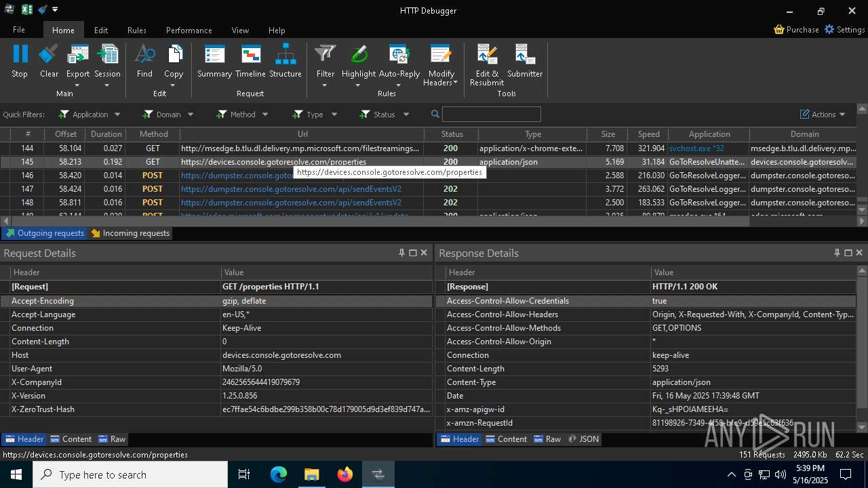
Task: Open the Summary request view
Action: pyautogui.click(x=214, y=54)
